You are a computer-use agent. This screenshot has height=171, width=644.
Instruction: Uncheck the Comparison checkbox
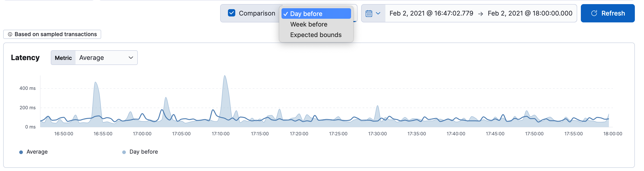(x=232, y=13)
